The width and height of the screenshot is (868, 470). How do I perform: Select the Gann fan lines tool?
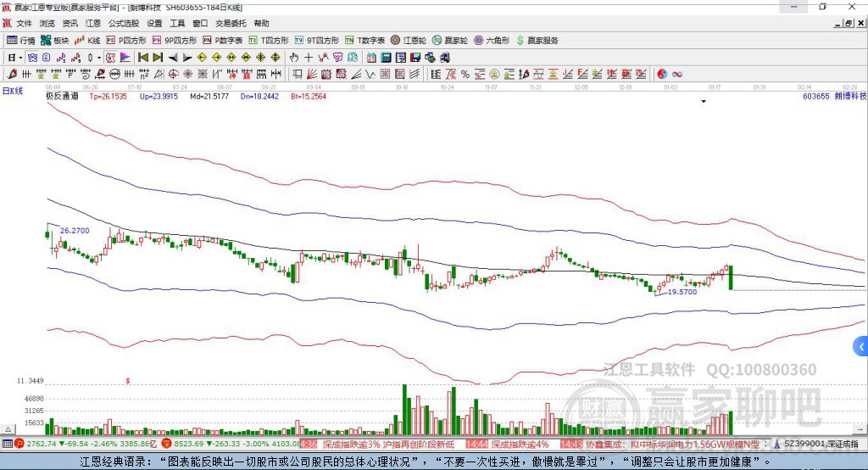pyautogui.click(x=312, y=75)
